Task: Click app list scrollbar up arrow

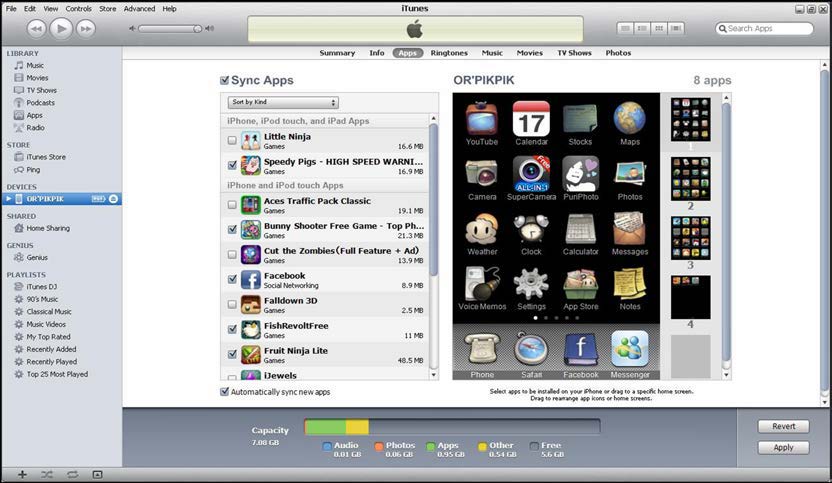Action: click(434, 119)
